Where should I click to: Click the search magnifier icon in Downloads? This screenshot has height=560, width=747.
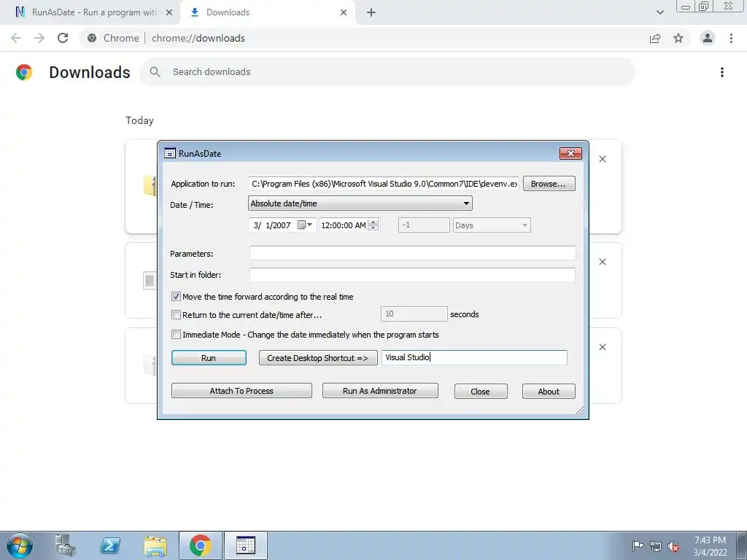click(x=155, y=72)
